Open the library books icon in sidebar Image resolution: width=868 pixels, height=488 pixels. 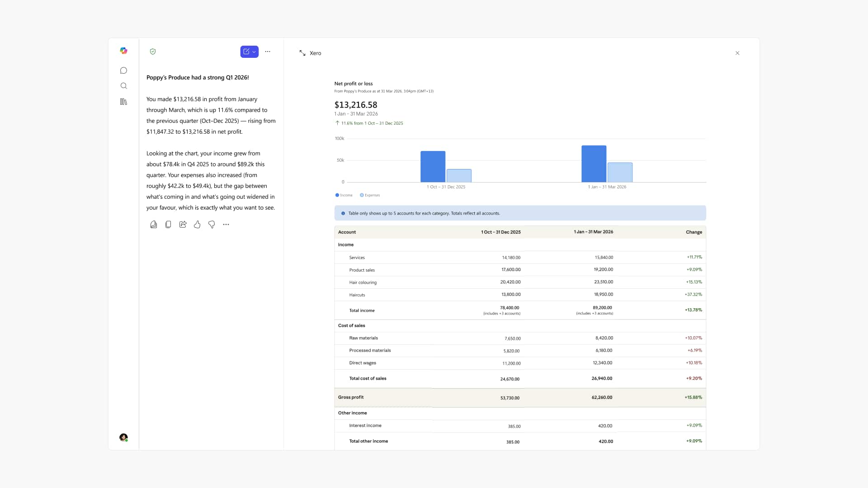(x=123, y=102)
